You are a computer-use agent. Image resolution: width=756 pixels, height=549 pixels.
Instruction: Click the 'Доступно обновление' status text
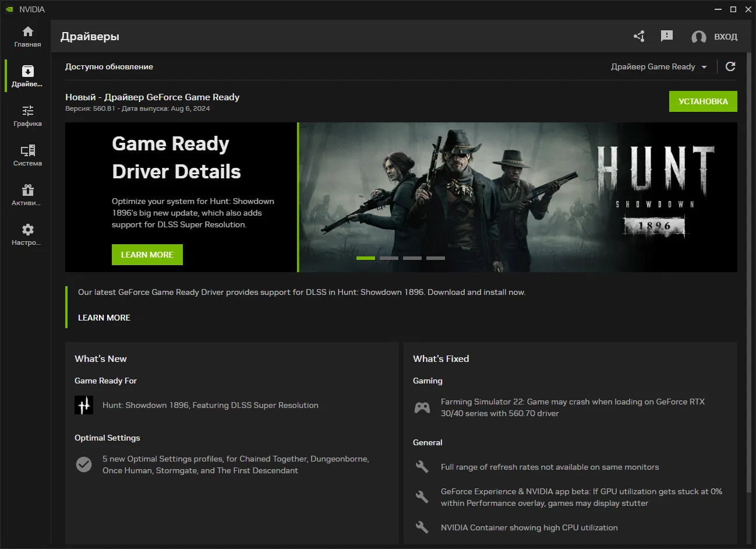click(x=109, y=66)
